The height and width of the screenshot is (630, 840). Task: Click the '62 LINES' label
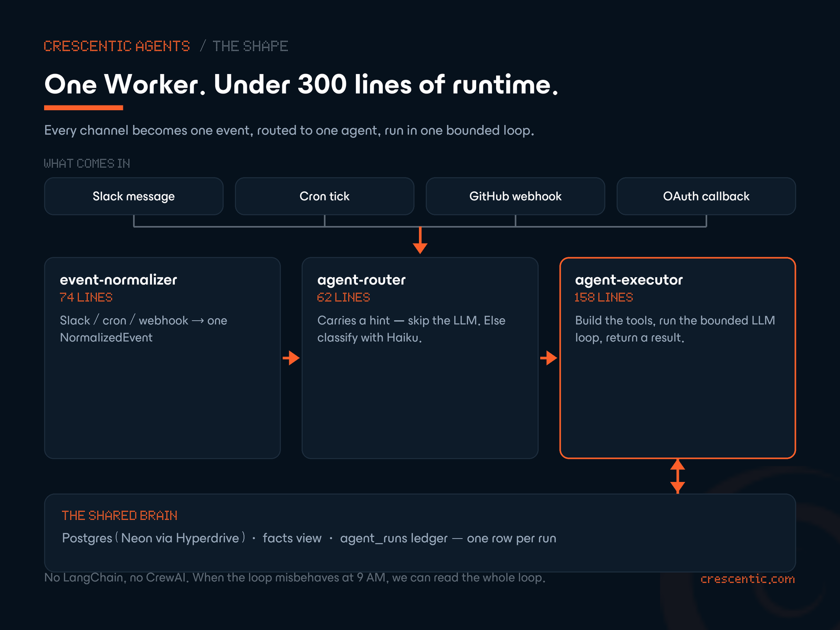(343, 297)
